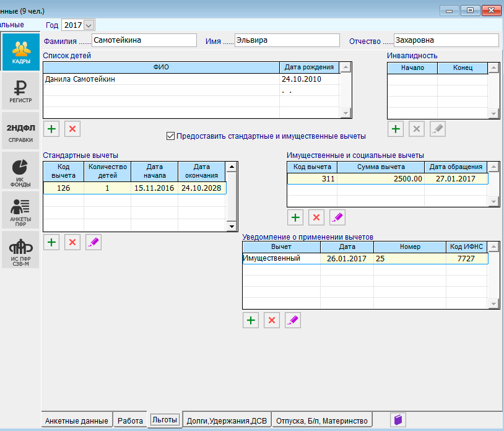Select deduction code 311 cell
The width and height of the screenshot is (504, 431).
pos(312,179)
